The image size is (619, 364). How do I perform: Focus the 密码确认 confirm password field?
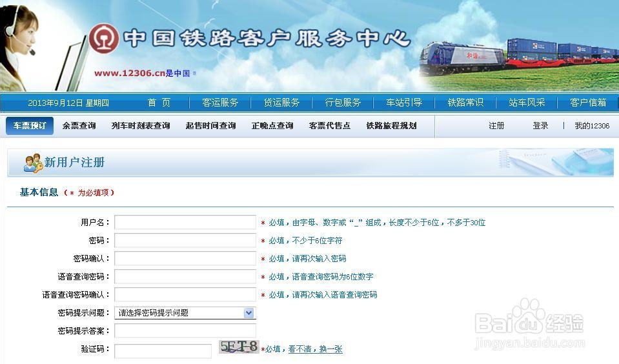(x=185, y=259)
